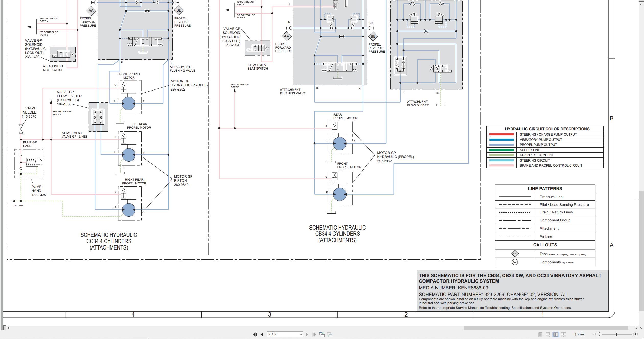Open the zoom percentage dropdown
This screenshot has height=339, width=644.
point(593,334)
